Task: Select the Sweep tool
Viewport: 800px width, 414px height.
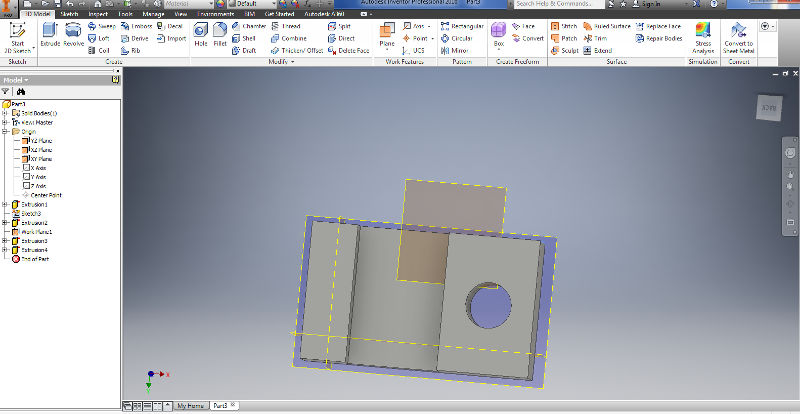Action: click(x=102, y=26)
